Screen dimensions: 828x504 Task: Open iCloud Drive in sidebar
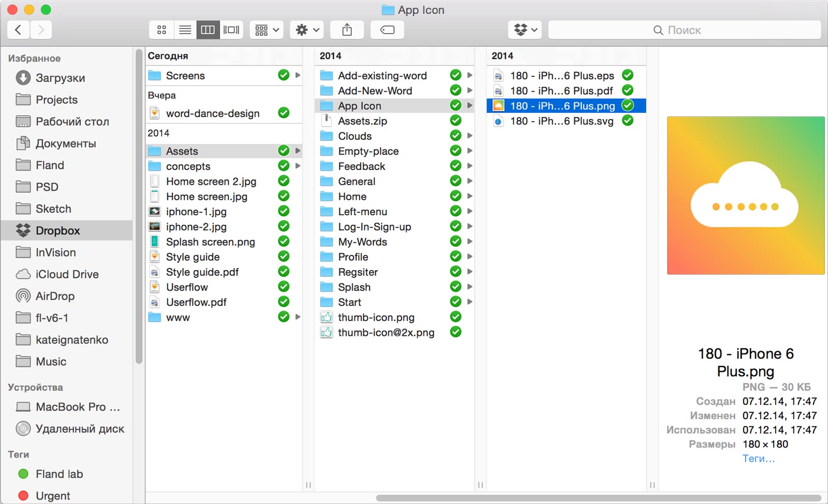[x=67, y=274]
